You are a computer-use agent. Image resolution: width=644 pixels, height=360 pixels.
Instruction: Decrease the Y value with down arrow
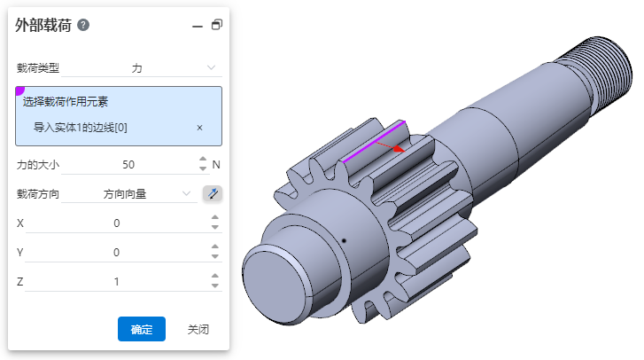215,256
